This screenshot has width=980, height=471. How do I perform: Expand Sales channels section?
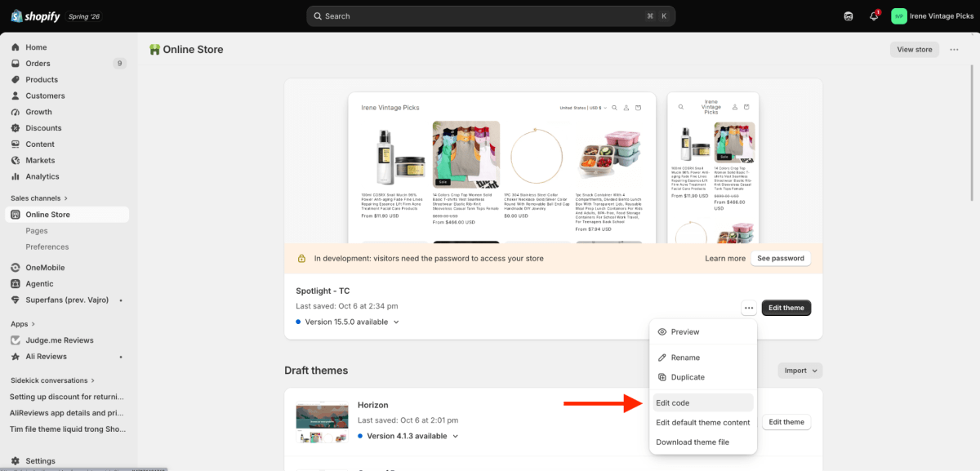pyautogui.click(x=39, y=198)
